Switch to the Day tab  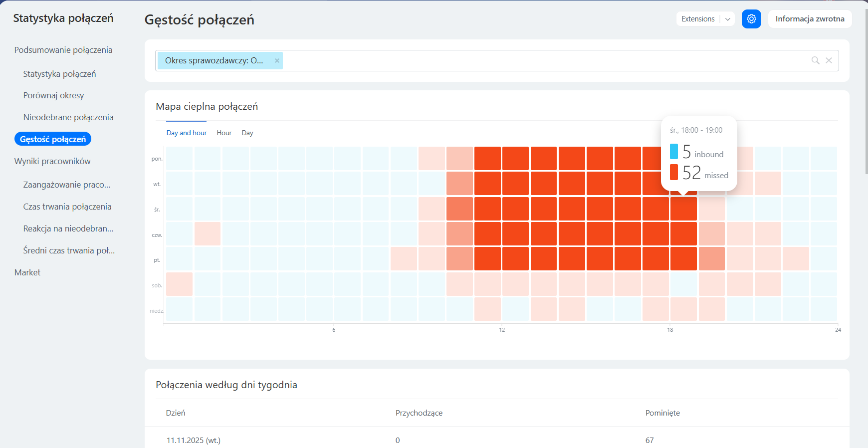click(247, 133)
